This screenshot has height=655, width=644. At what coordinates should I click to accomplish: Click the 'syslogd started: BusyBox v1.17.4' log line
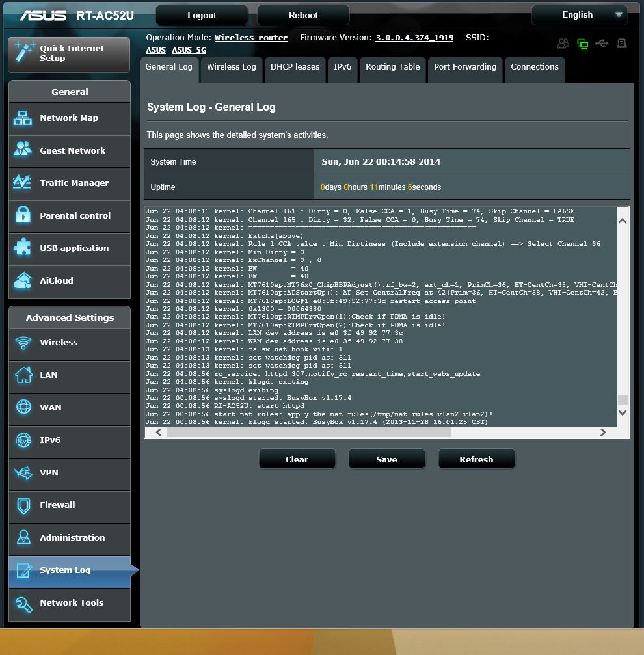(x=248, y=398)
